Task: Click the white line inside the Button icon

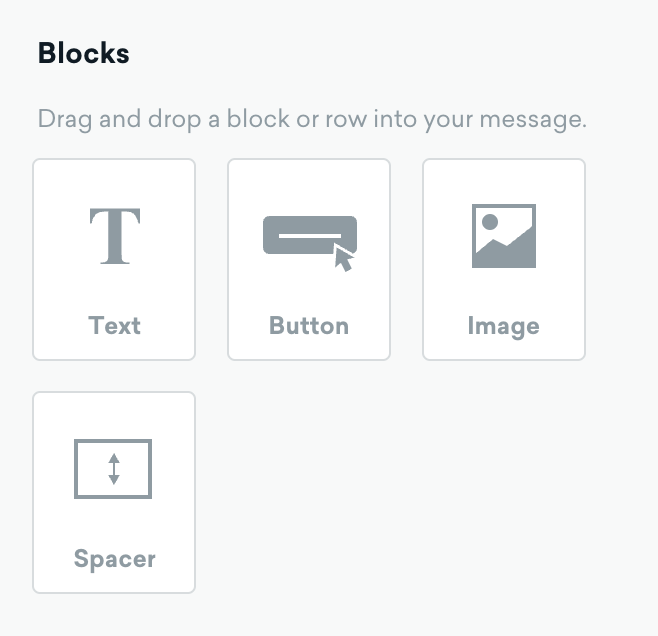Action: tap(310, 236)
